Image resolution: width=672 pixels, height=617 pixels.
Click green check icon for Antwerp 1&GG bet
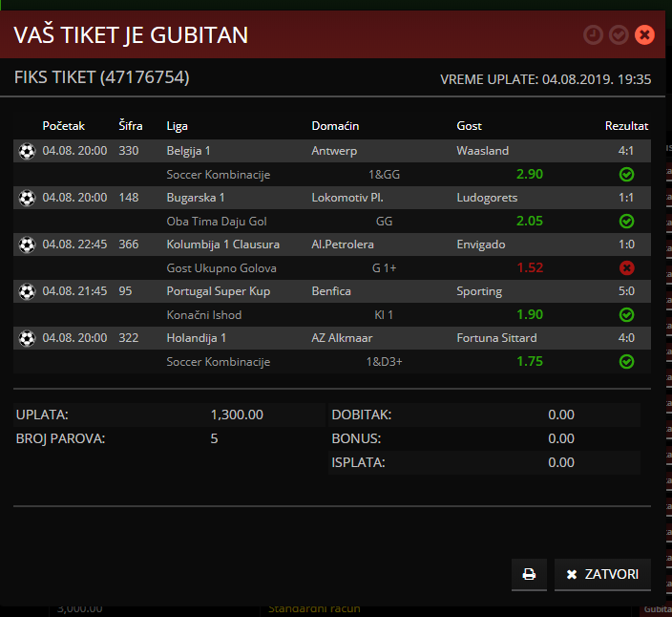point(626,175)
